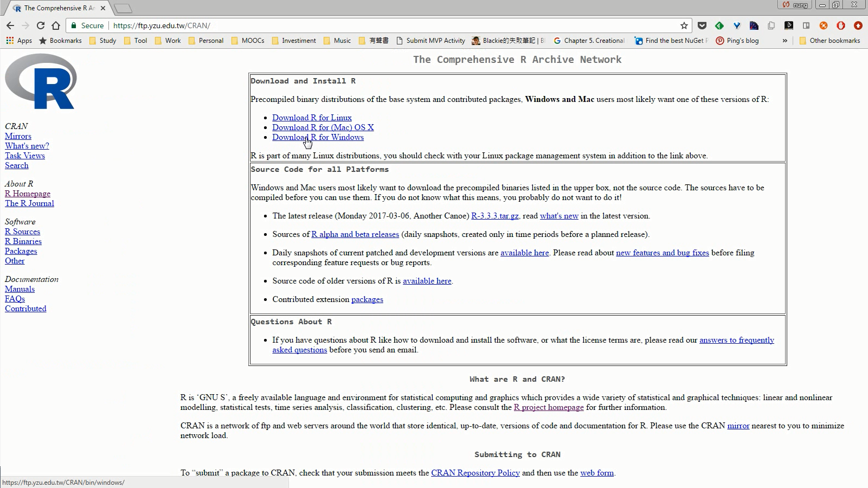
Task: Open Find the best NuGet bookmark
Action: pos(671,41)
